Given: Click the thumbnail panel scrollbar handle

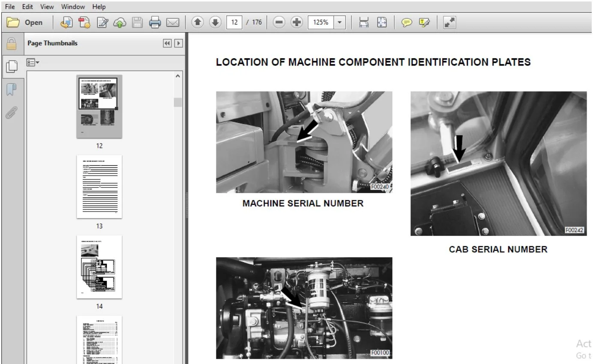Looking at the screenshot, I should (x=178, y=102).
